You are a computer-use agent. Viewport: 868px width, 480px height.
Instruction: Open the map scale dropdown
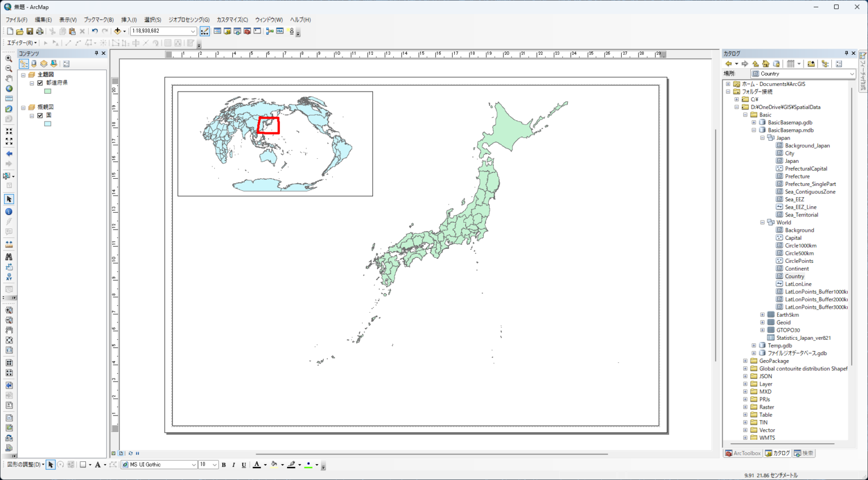tap(193, 31)
